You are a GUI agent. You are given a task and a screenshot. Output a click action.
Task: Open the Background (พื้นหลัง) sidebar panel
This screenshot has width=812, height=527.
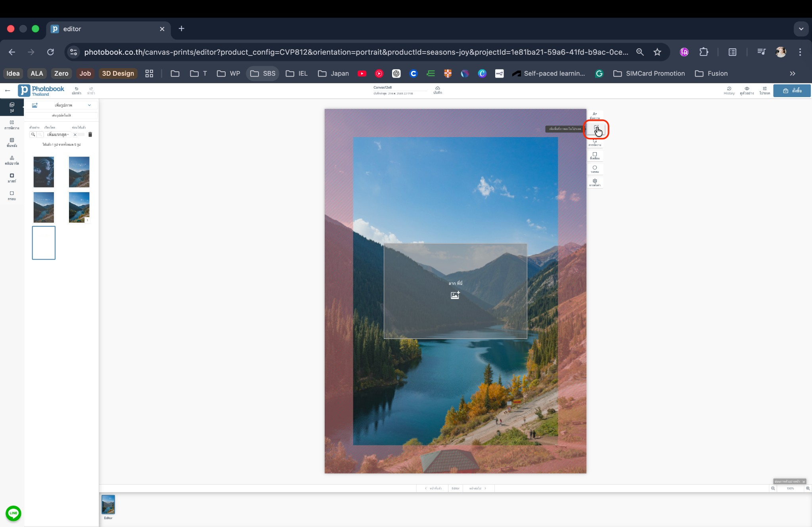(x=12, y=142)
